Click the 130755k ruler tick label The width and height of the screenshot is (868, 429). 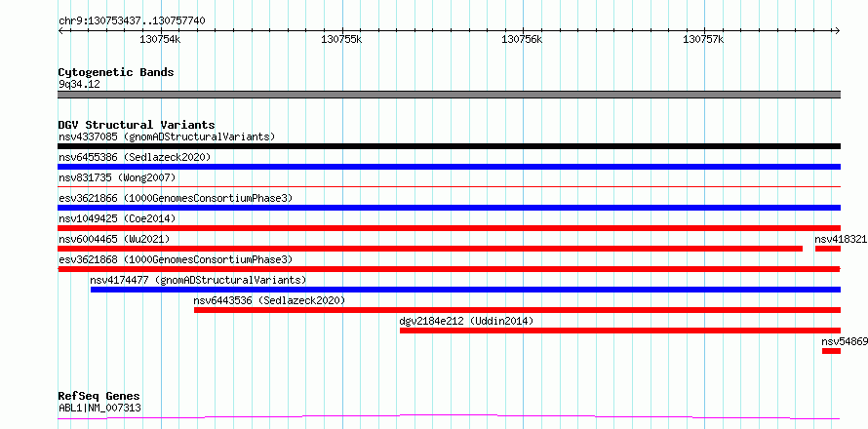point(341,40)
